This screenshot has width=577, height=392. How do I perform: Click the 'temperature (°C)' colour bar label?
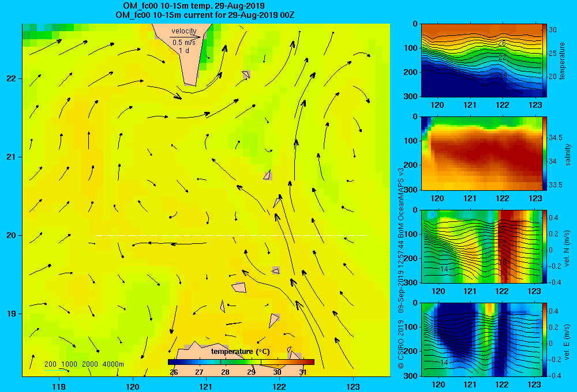coord(240,352)
